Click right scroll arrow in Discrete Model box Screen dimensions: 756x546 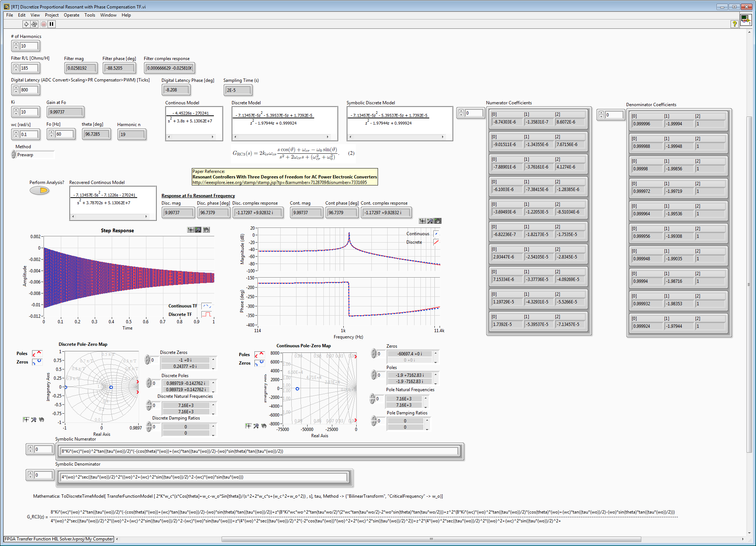[328, 137]
